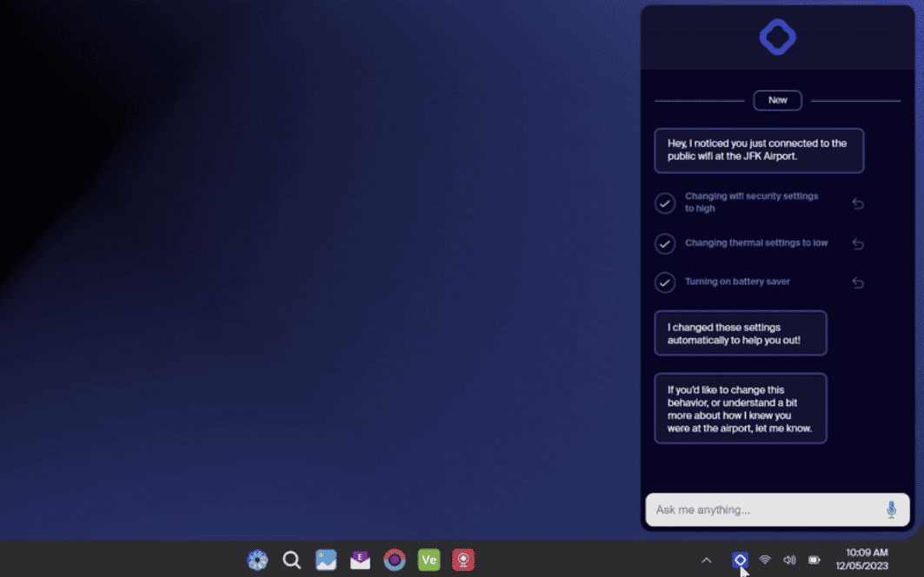924x577 pixels.
Task: Open the round browser icon in taskbar
Action: pos(395,560)
